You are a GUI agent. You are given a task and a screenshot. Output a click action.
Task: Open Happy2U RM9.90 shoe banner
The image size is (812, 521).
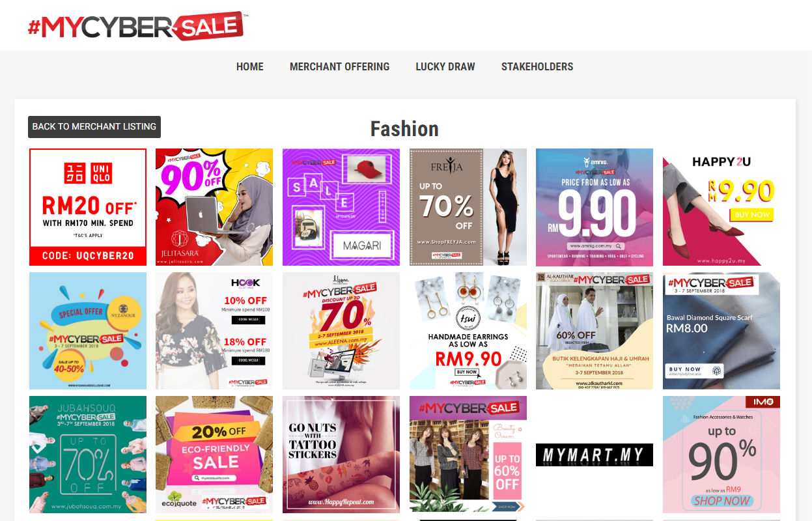coord(721,207)
